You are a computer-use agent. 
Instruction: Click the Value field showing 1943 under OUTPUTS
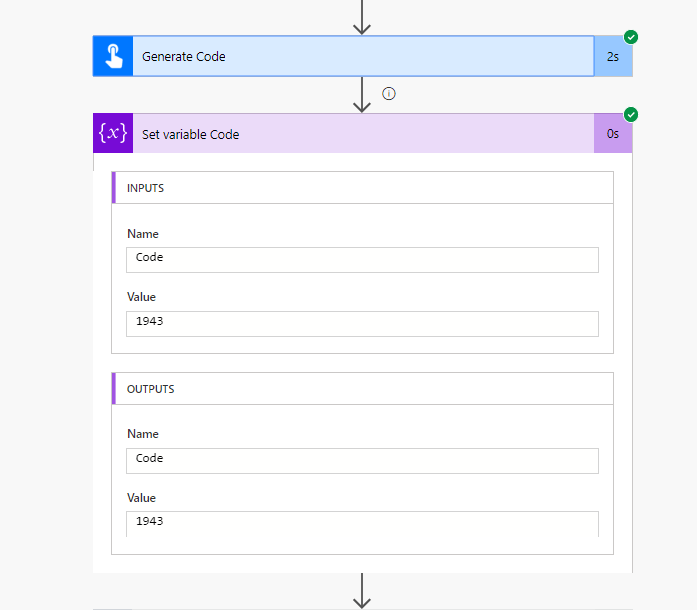pos(362,523)
